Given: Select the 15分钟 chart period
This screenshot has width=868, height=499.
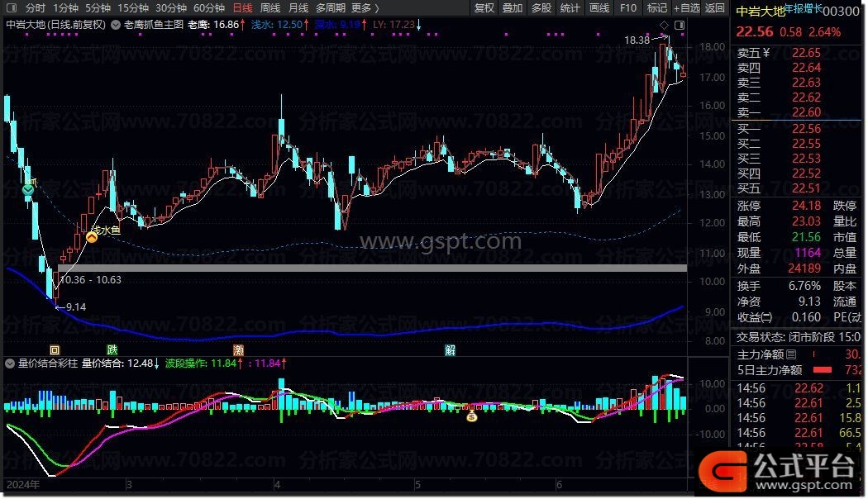Looking at the screenshot, I should click(133, 8).
